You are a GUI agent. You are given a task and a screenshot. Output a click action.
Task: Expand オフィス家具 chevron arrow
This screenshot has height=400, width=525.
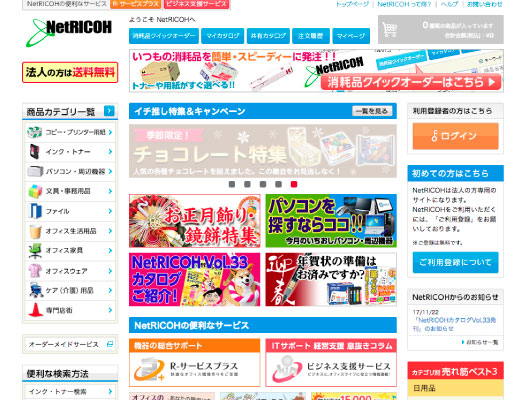pyautogui.click(x=110, y=250)
